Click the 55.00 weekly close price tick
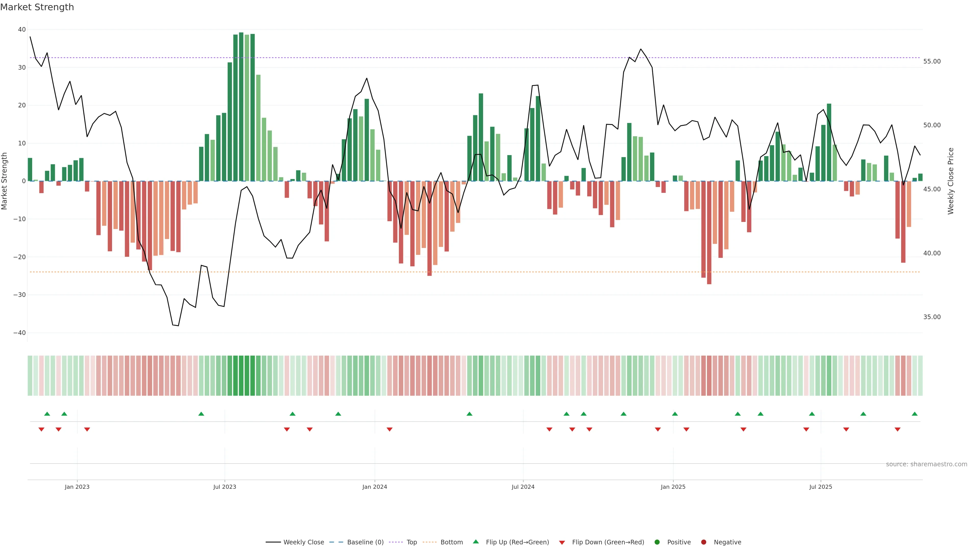 point(932,61)
